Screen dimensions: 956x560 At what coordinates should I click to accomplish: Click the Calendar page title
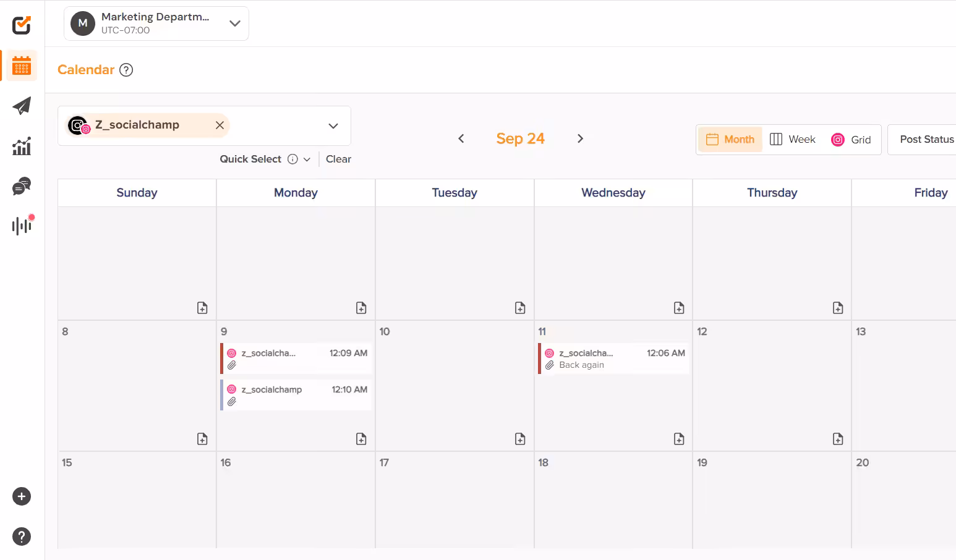[x=86, y=70]
